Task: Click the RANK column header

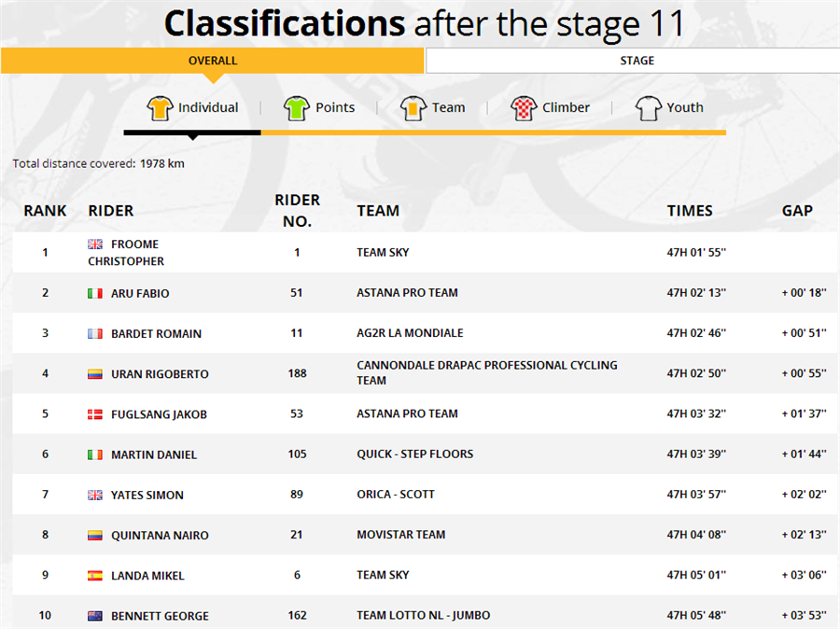Action: (x=45, y=211)
